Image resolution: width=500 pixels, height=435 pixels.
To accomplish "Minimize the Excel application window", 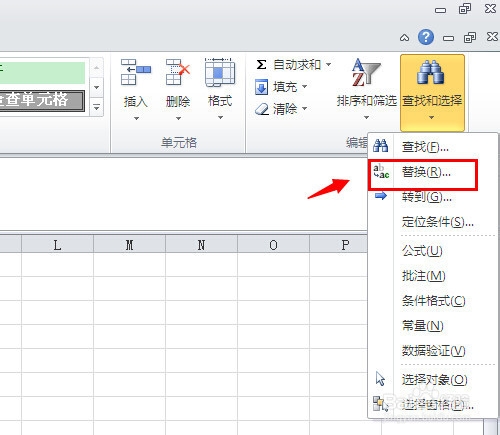I will pyautogui.click(x=440, y=10).
